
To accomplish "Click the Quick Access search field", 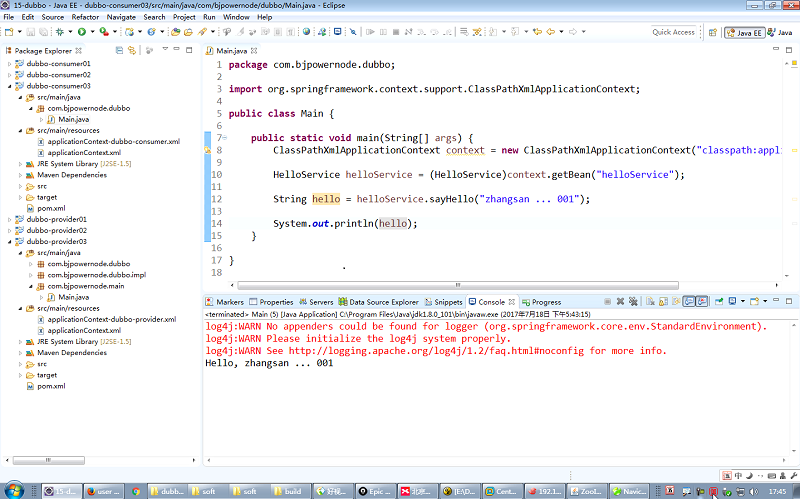I will [673, 32].
